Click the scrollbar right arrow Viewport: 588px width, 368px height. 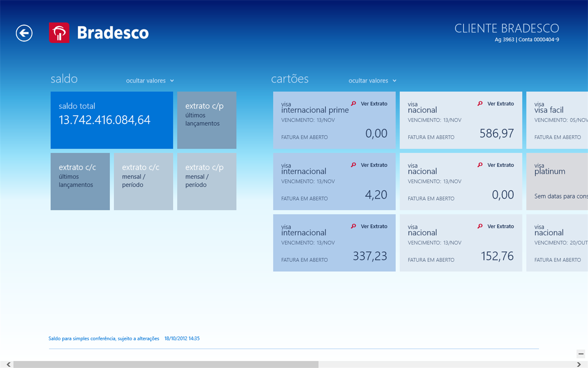(579, 364)
